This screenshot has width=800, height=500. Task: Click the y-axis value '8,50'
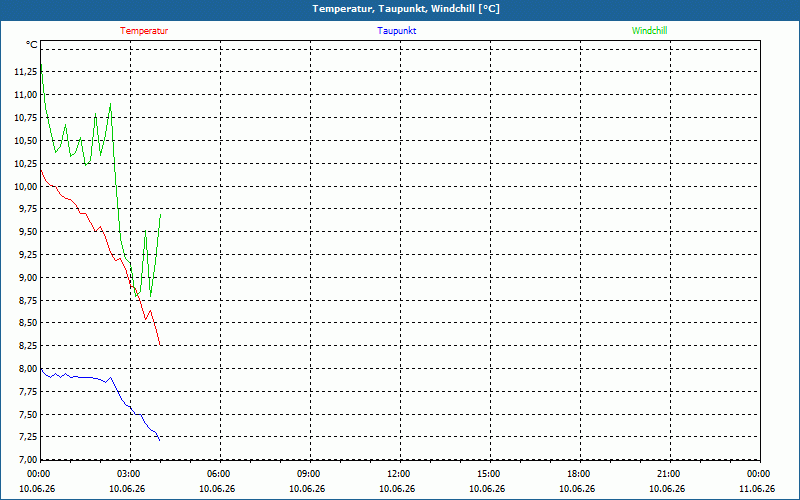point(28,323)
